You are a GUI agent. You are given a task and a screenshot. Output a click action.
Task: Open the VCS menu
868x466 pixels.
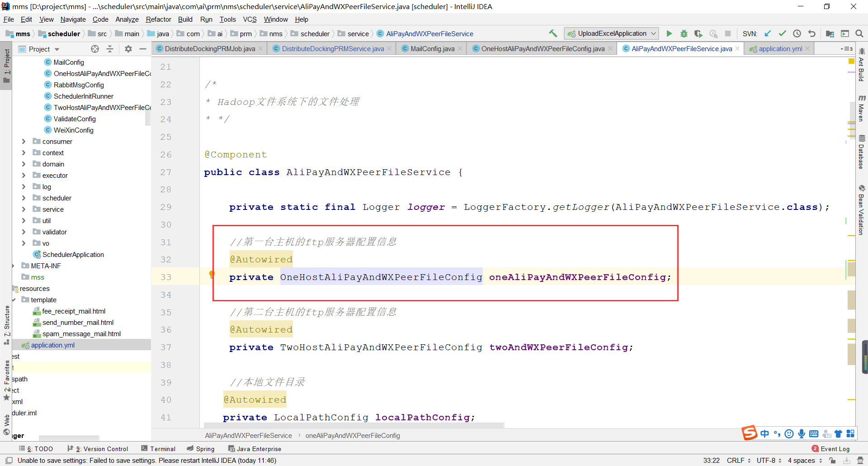pos(250,19)
